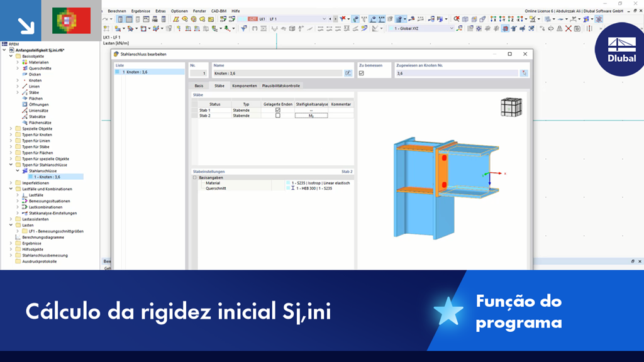Click the delete results magnifier icon
644x362 pixels.
[x=457, y=19]
